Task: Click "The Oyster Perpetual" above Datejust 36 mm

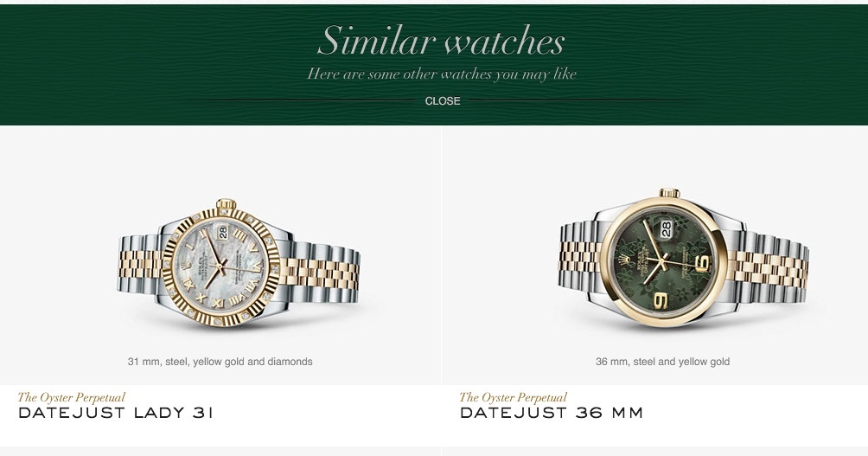Action: tap(514, 396)
